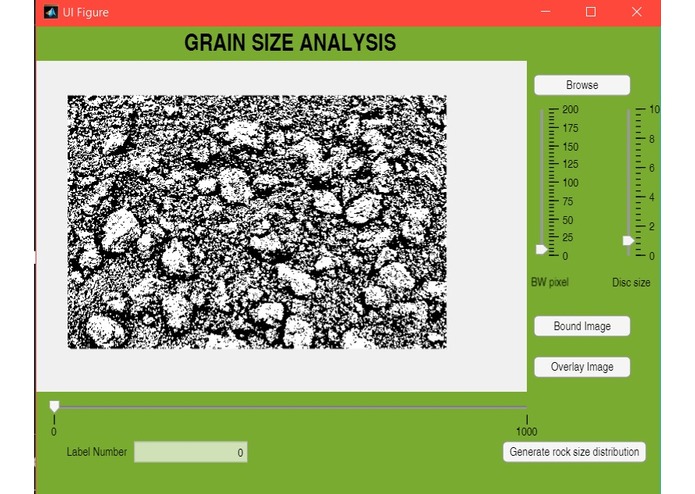Viewport: 695px width, 494px height.
Task: Click the Label Number input field
Action: (x=191, y=452)
